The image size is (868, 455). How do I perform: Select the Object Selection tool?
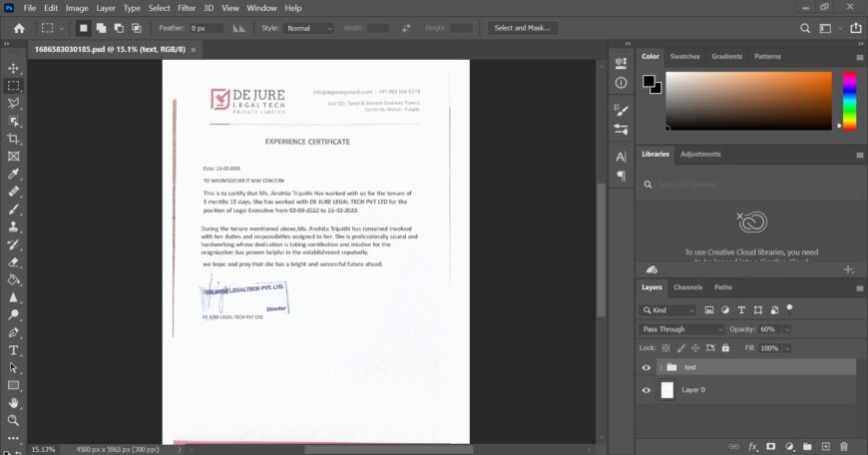click(x=13, y=121)
